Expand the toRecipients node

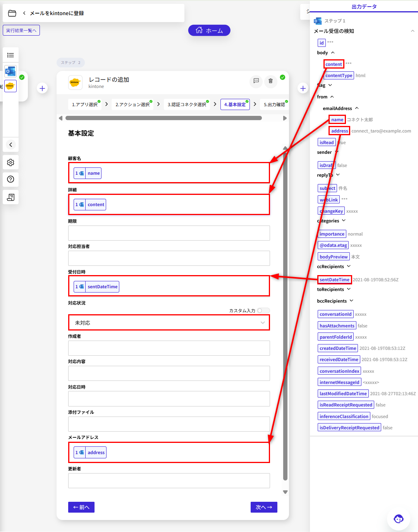click(349, 289)
